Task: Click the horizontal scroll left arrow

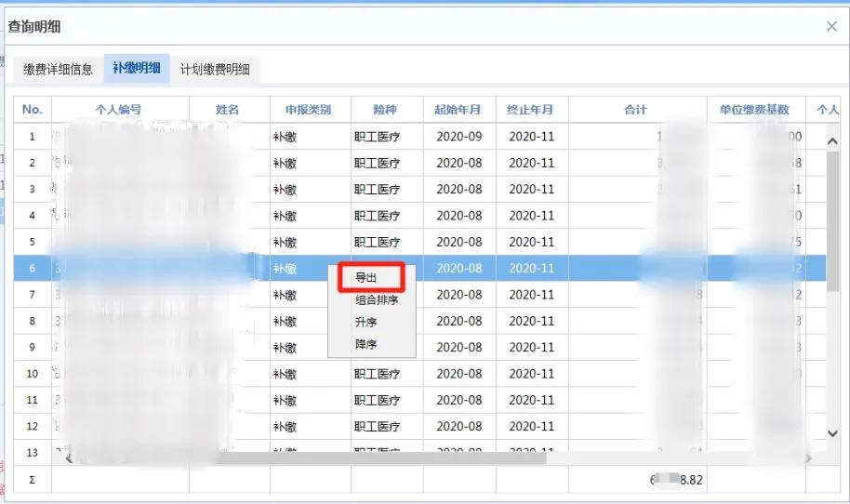Action: pos(69,458)
